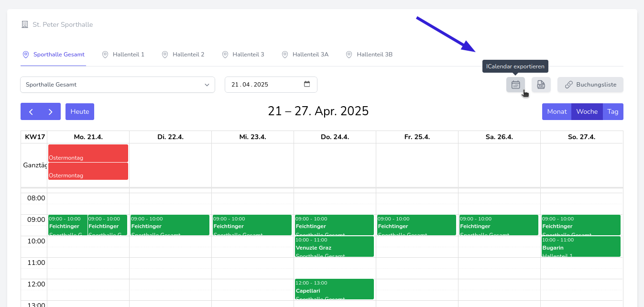Viewport: 644px width, 307px height.
Task: Go to previous week with left chevron
Action: [x=31, y=111]
